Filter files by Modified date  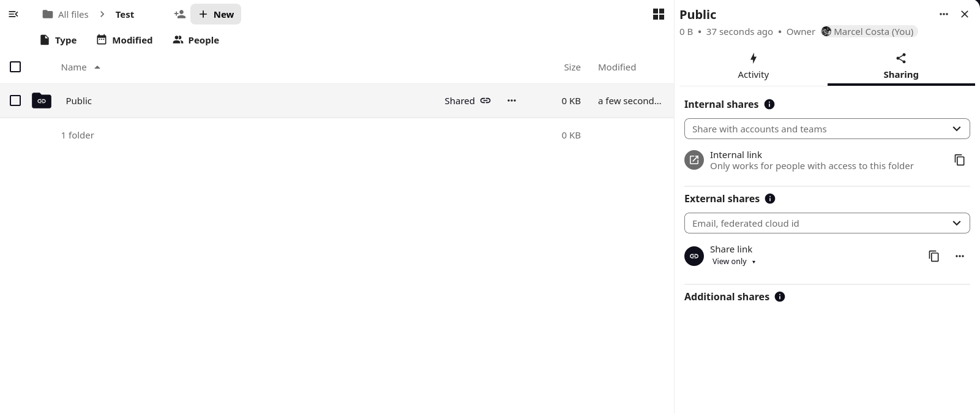coord(124,40)
